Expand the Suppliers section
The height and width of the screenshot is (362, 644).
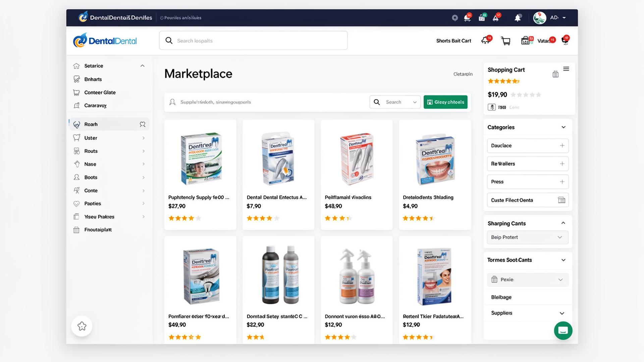(562, 313)
